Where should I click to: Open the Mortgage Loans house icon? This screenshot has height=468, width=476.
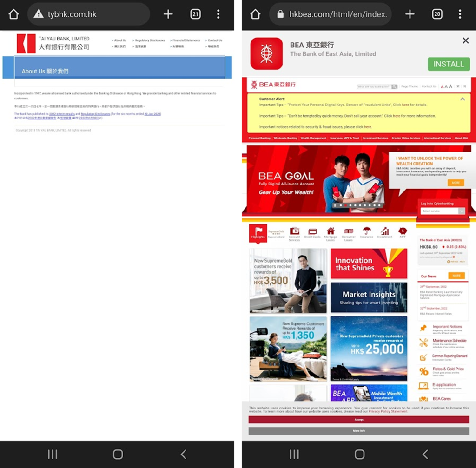tap(331, 234)
